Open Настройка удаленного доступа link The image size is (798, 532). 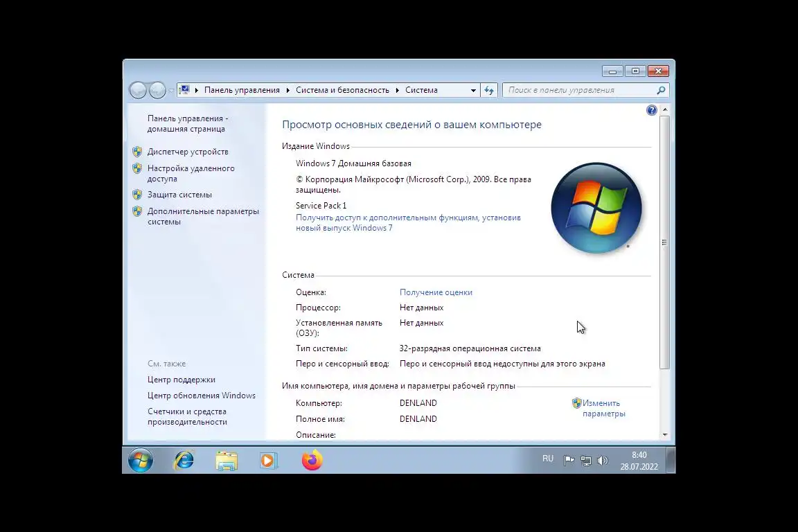tap(191, 174)
